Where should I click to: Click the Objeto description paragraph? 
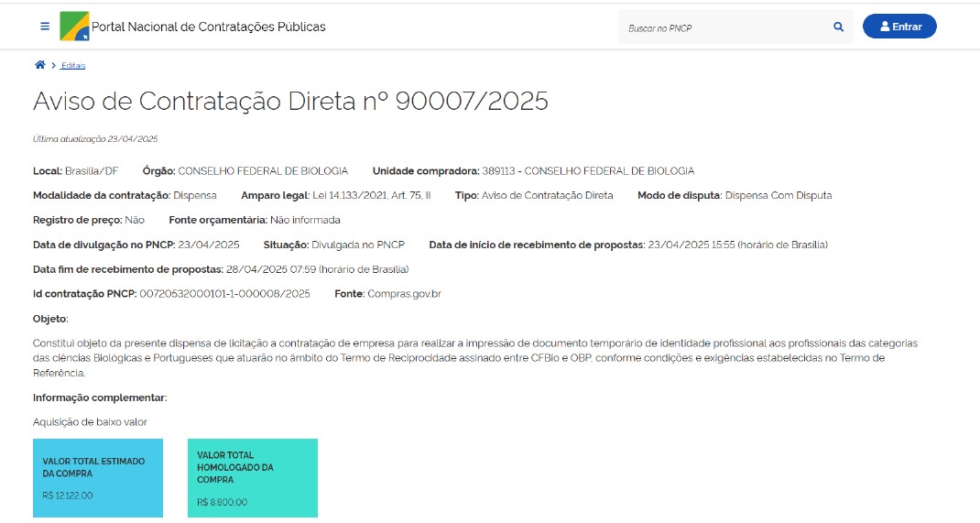pos(474,358)
